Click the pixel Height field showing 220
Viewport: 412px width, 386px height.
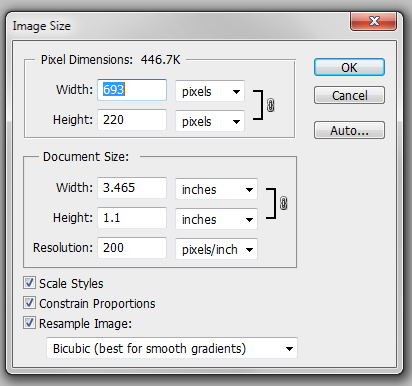pyautogui.click(x=132, y=120)
